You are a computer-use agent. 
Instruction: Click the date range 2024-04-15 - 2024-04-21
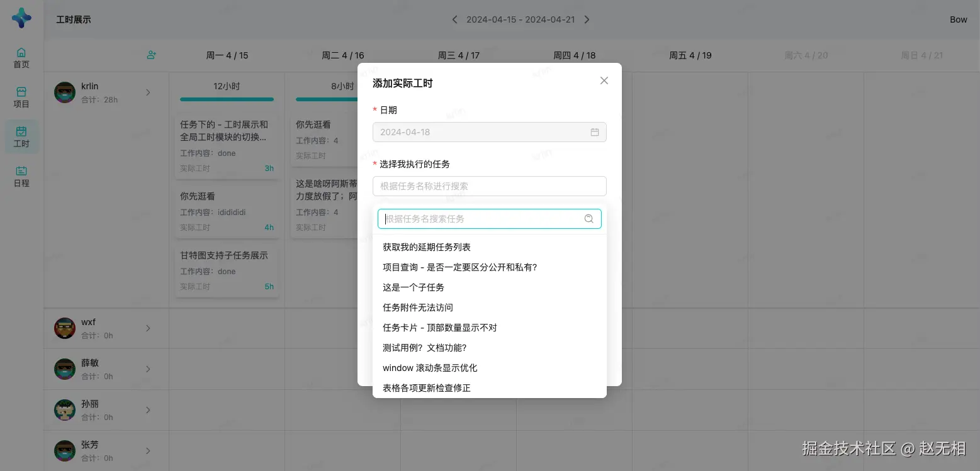click(521, 19)
